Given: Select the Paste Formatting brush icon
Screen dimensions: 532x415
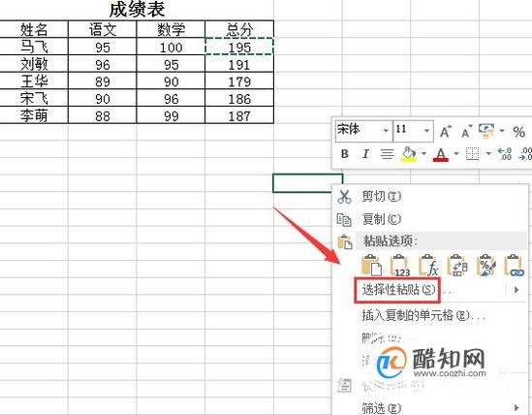Looking at the screenshot, I should pyautogui.click(x=485, y=266).
